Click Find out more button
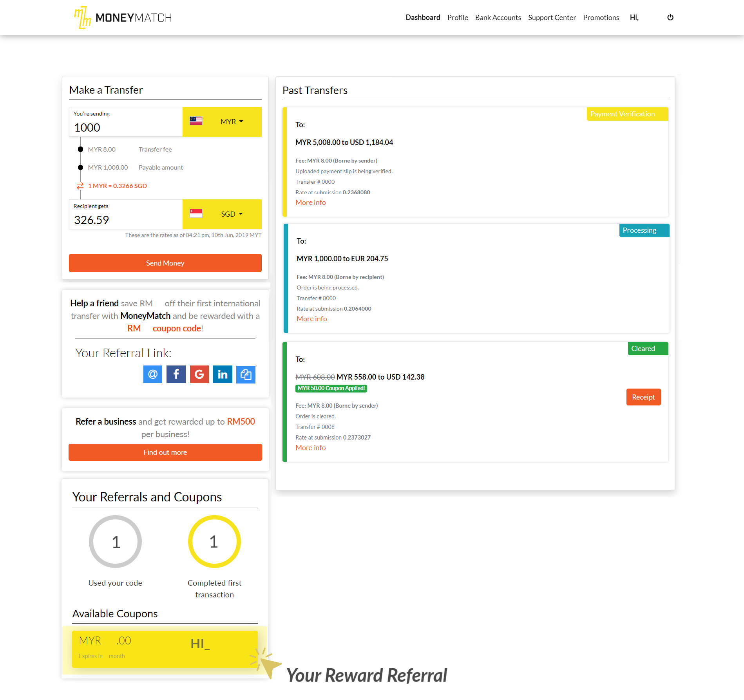 tap(165, 452)
